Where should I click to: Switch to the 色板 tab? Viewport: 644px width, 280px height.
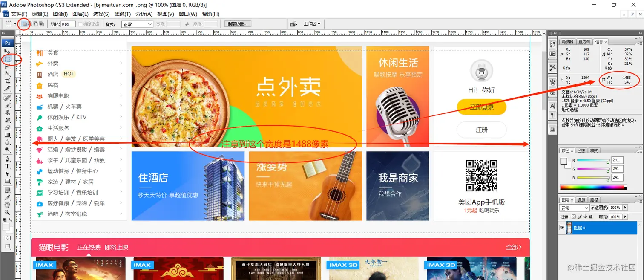581,150
